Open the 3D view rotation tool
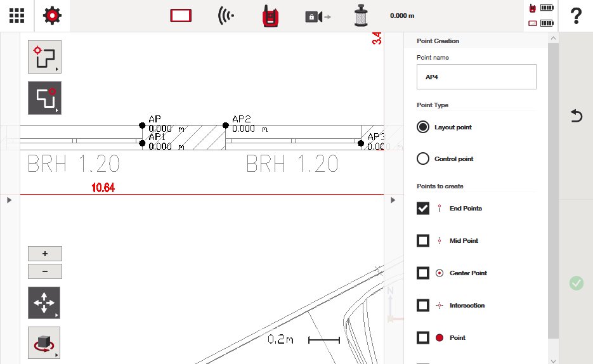This screenshot has height=364, width=593. (44, 342)
